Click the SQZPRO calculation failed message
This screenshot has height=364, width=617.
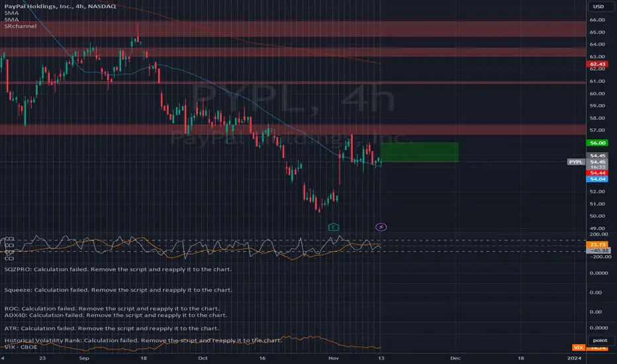coord(118,269)
